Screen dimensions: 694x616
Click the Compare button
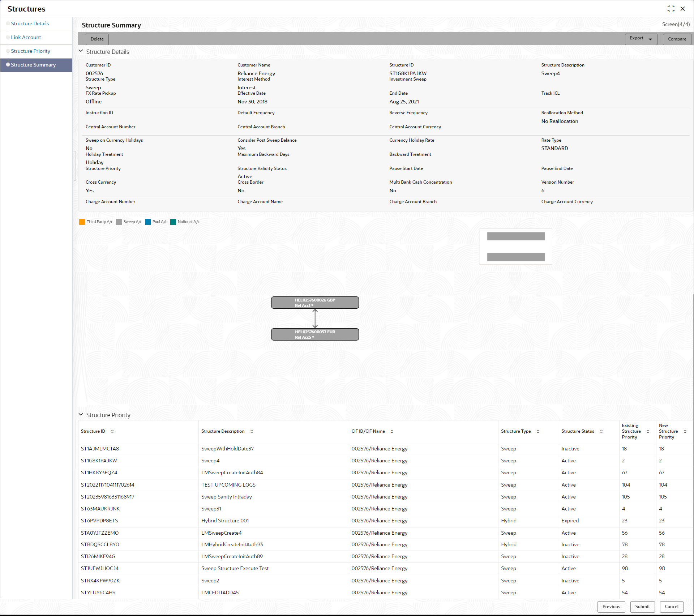[x=677, y=39]
